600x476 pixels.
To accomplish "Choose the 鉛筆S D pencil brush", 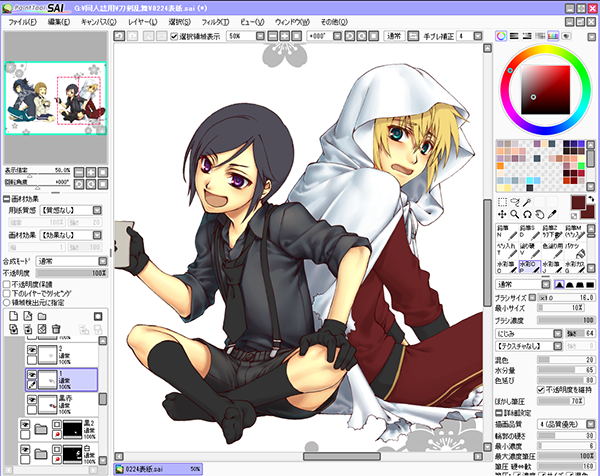I will tap(529, 232).
